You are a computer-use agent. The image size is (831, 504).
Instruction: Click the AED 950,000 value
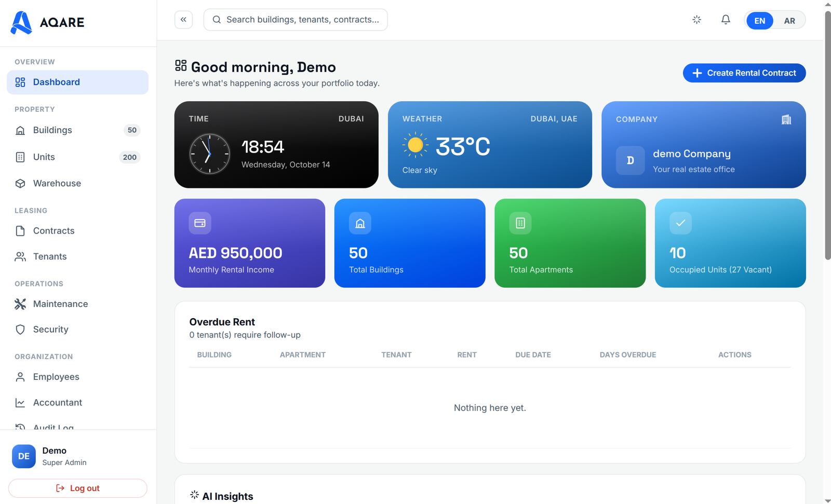(x=235, y=253)
